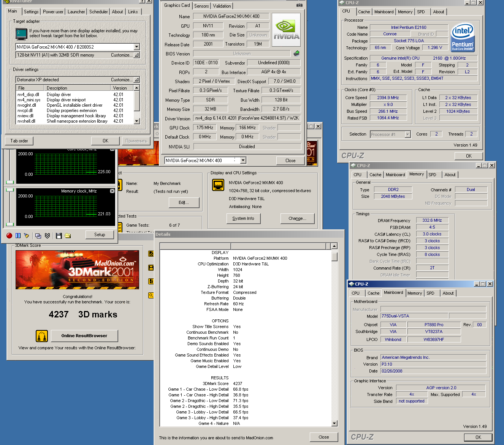The height and width of the screenshot is (445, 504).
Task: Open monitoring log with the folder icon
Action: click(68, 235)
